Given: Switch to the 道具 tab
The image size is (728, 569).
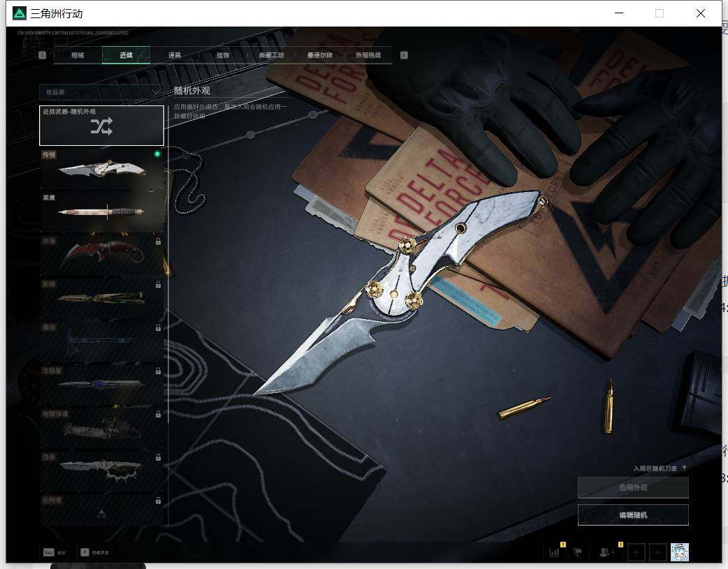Looking at the screenshot, I should point(175,55).
